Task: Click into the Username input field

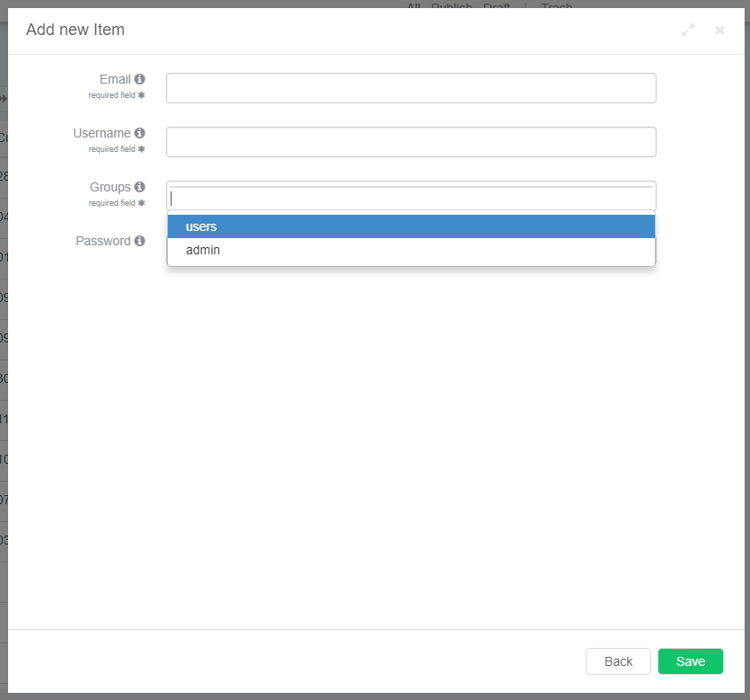Action: point(410,142)
